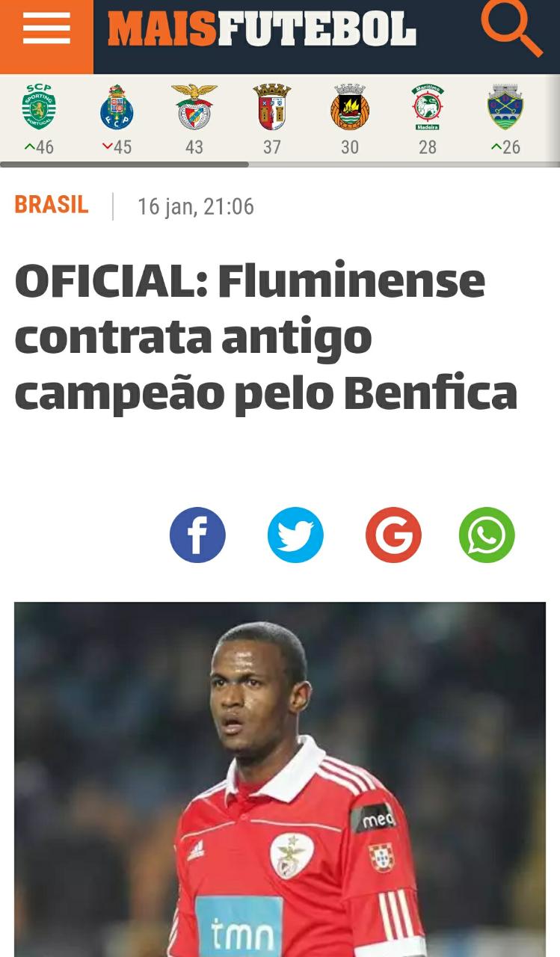Viewport: 560px width, 957px height.
Task: Open the Benfica player photo
Action: pyautogui.click(x=280, y=779)
